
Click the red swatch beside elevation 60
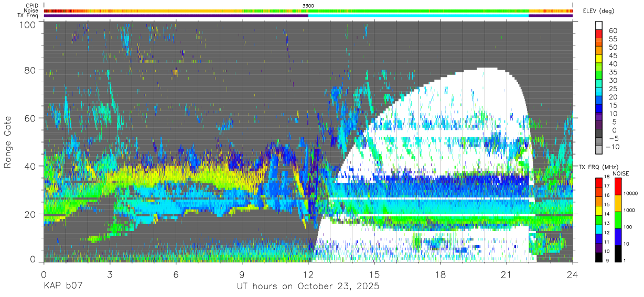(600, 34)
